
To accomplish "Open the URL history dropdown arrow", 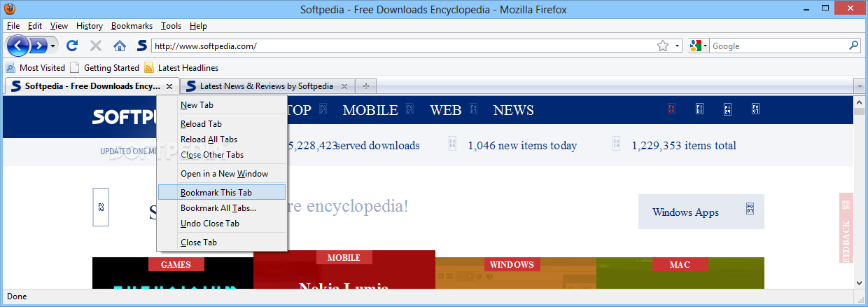I will [678, 46].
